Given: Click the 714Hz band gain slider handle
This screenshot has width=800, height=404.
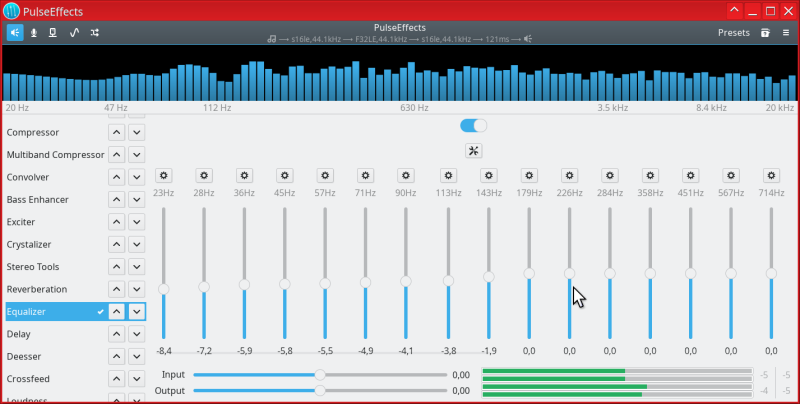Looking at the screenshot, I should point(771,273).
